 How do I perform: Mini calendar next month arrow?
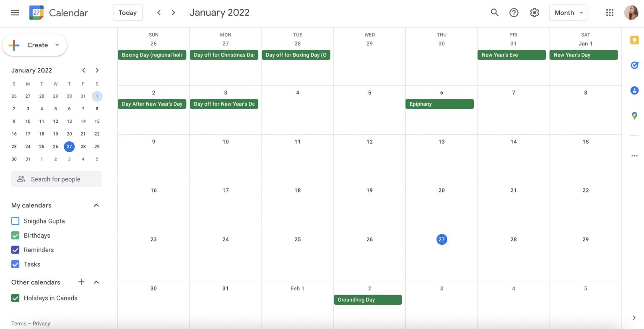coord(97,70)
